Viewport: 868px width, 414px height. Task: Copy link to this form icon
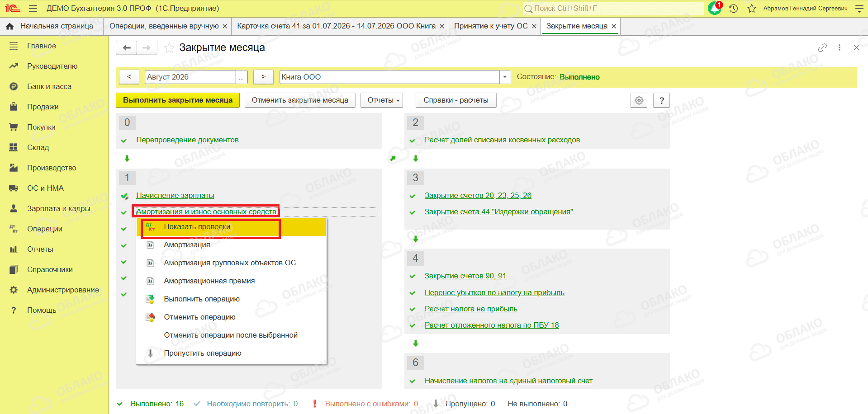(822, 47)
